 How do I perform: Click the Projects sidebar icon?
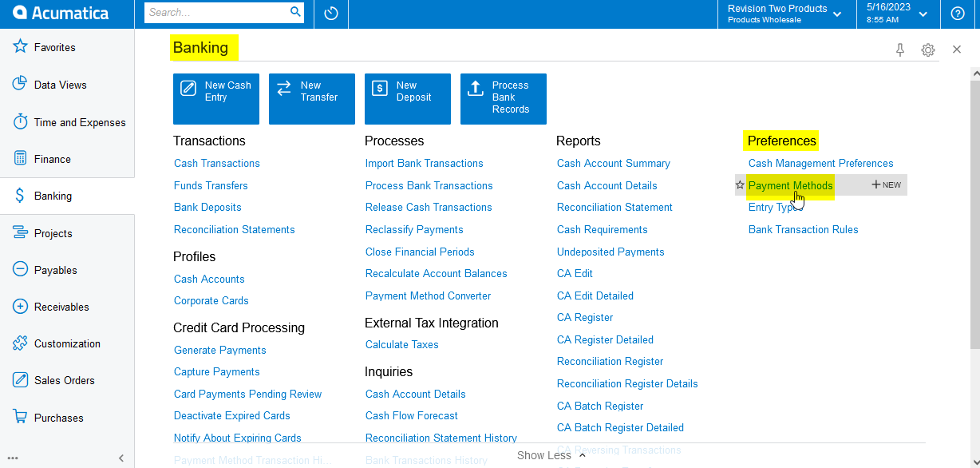click(x=20, y=232)
